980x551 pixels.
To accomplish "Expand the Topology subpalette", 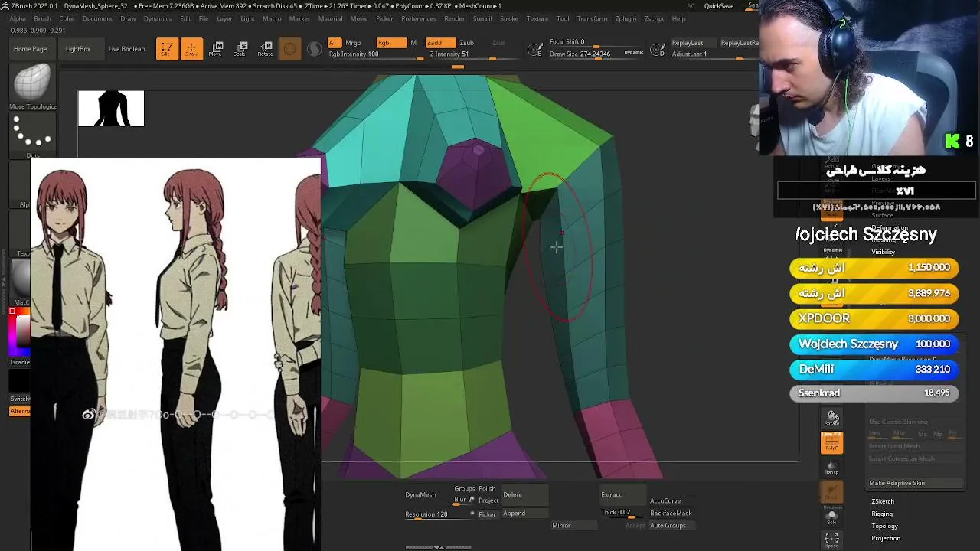I will pyautogui.click(x=884, y=526).
